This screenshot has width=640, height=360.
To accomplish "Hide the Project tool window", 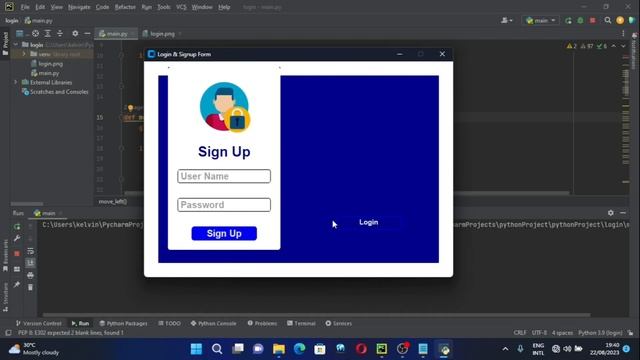I will click(87, 33).
